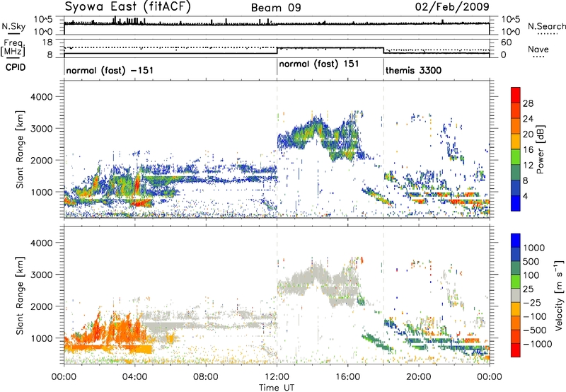This screenshot has height=392, width=566.
Task: Pick the blue power segment between 4 and 8
Action: tap(516, 188)
